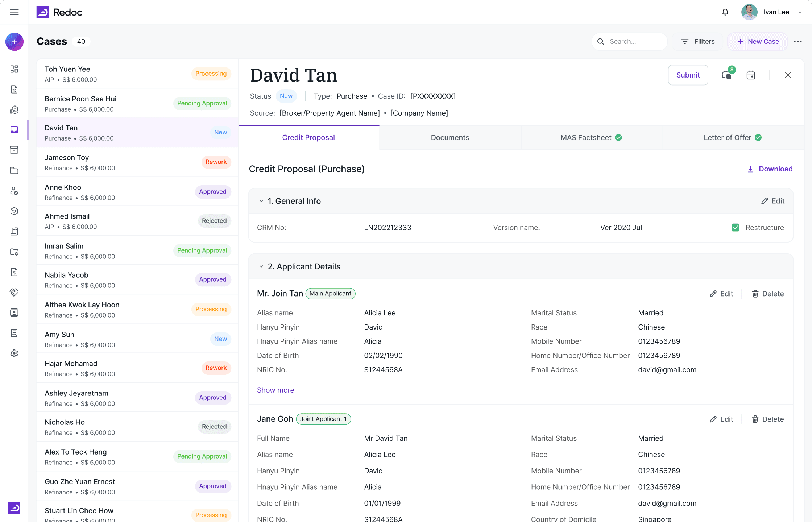Collapse the 2. Applicant Details section
This screenshot has height=522, width=812.
click(261, 266)
